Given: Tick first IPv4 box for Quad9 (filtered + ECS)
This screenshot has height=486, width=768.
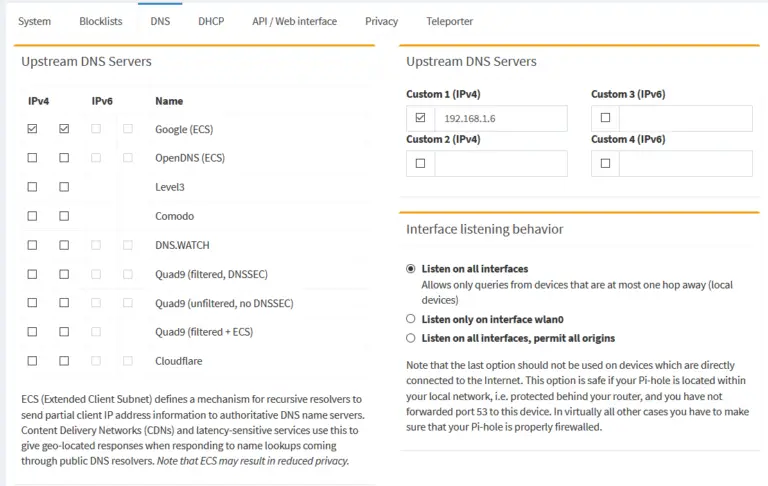Looking at the screenshot, I should [32, 332].
